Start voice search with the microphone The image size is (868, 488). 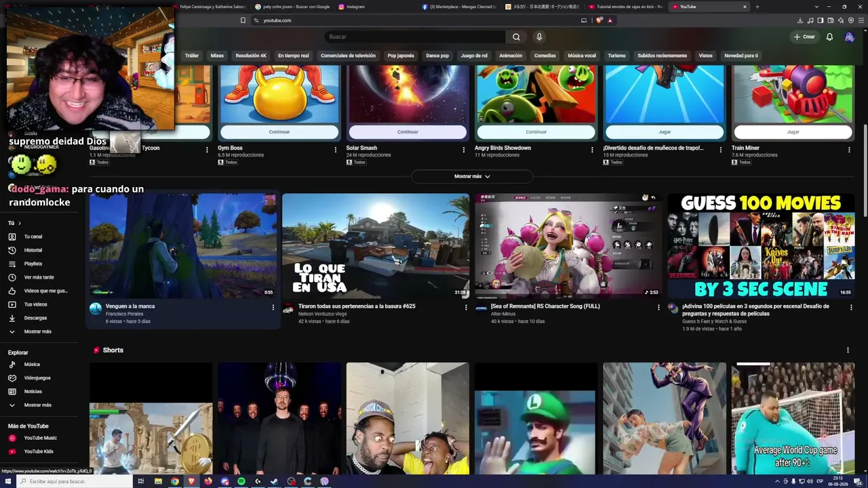tap(539, 37)
